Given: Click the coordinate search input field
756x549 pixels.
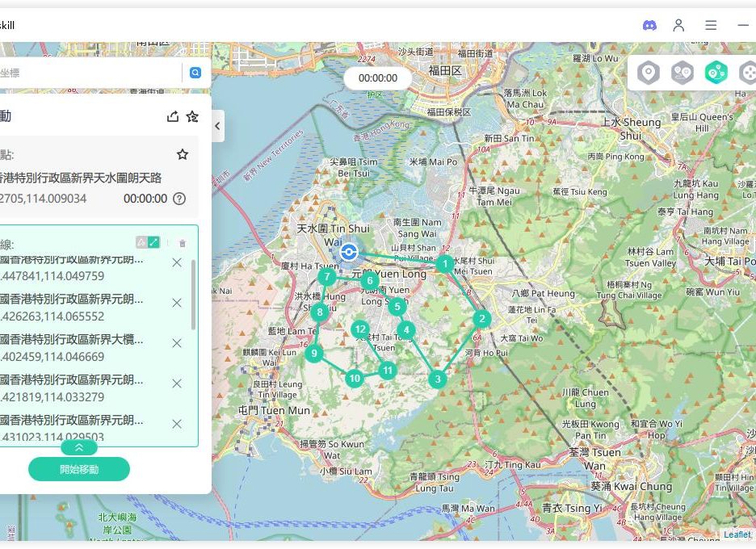Looking at the screenshot, I should point(89,73).
